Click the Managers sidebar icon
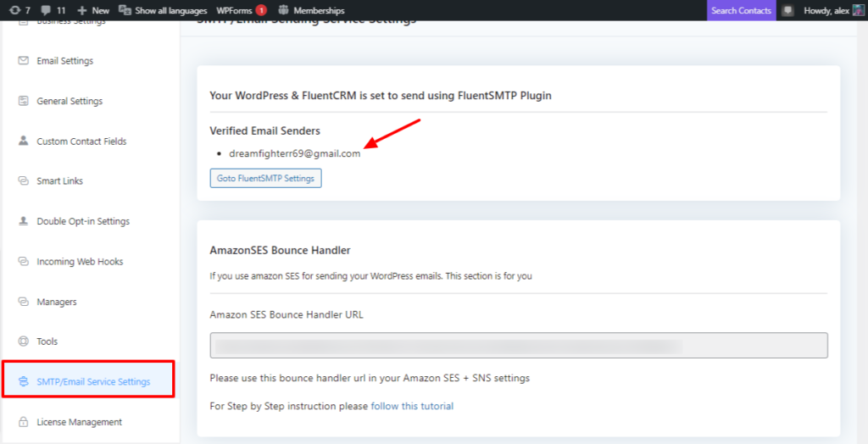The image size is (868, 444). [23, 302]
